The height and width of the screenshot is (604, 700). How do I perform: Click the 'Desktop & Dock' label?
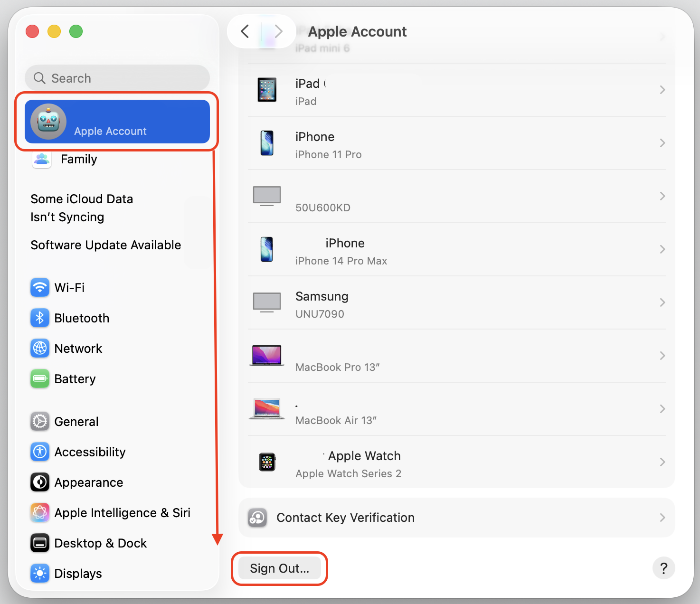tap(101, 543)
